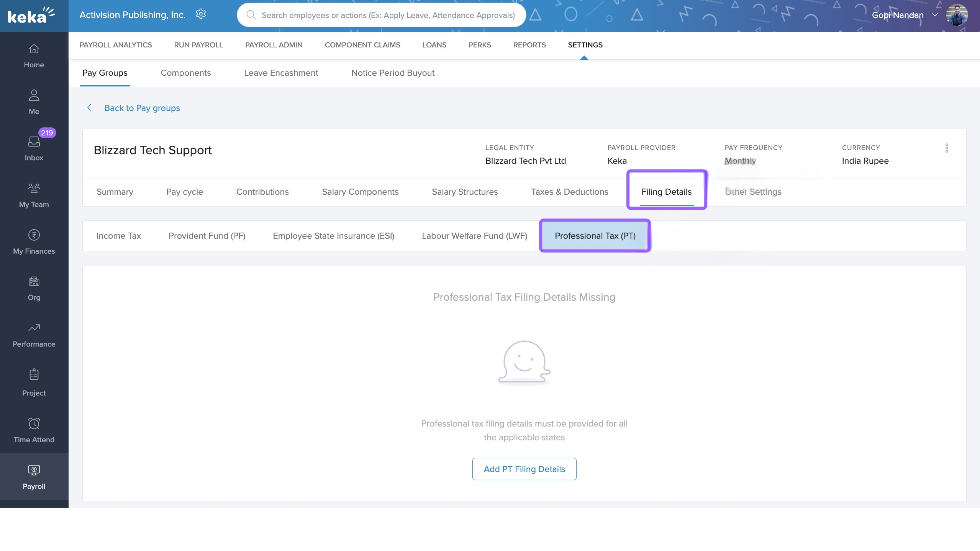Screen dimensions: 980x551
Task: Switch to the Provident Fund (PF) tab
Action: coord(207,236)
